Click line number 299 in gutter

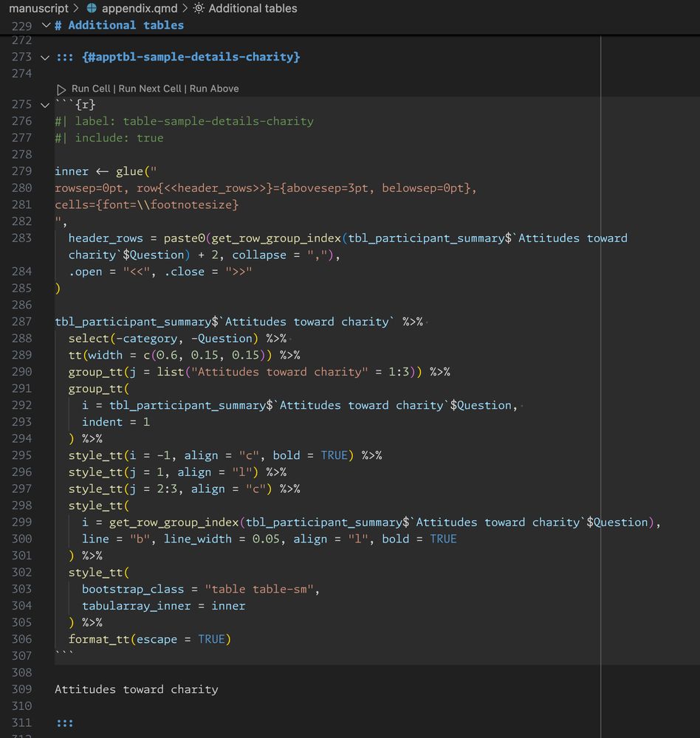coord(21,523)
